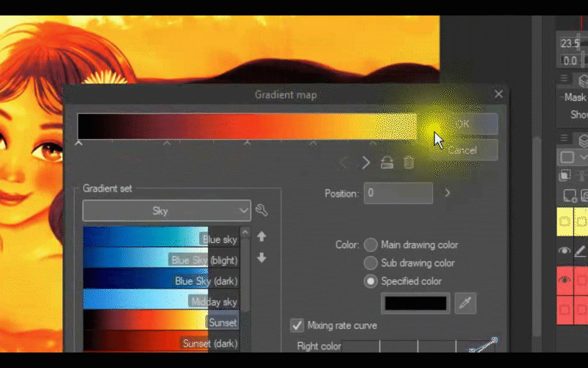
Task: Move gradient down with arrow icon
Action: [262, 258]
